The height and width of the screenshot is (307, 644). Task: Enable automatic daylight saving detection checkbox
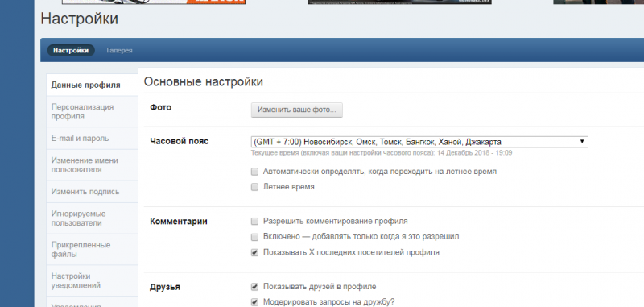(x=254, y=172)
